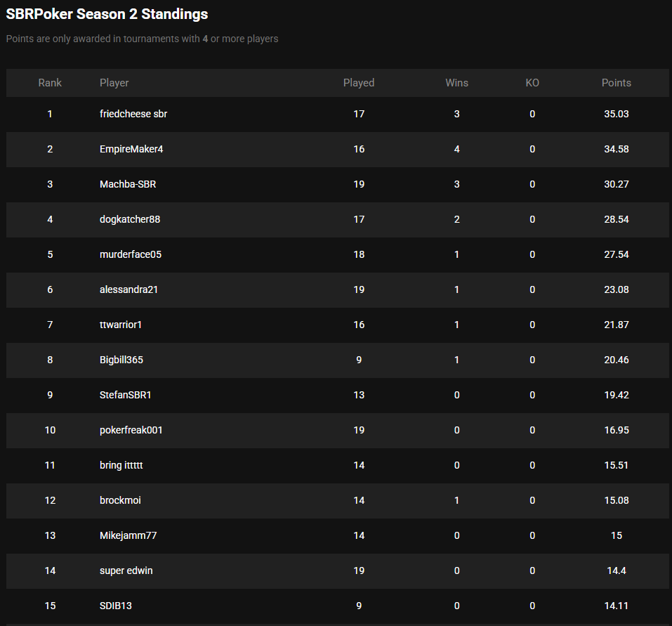Open Mikejamm77 player entry
The width and height of the screenshot is (672, 626).
click(128, 535)
